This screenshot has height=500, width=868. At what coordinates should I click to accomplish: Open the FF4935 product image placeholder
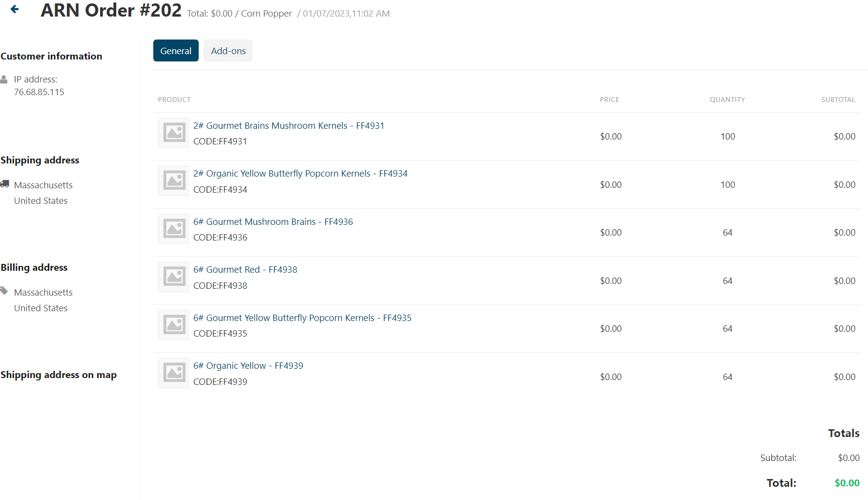click(173, 325)
